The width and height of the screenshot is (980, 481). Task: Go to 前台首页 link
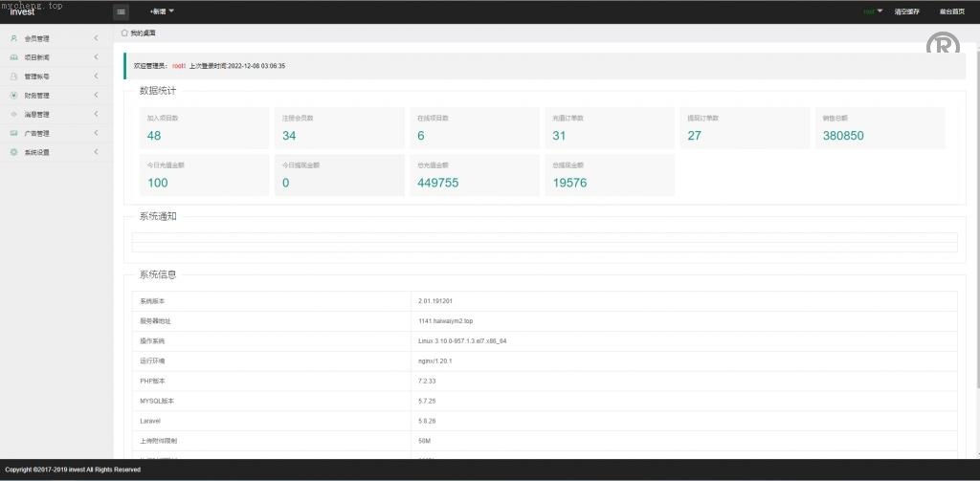[952, 11]
